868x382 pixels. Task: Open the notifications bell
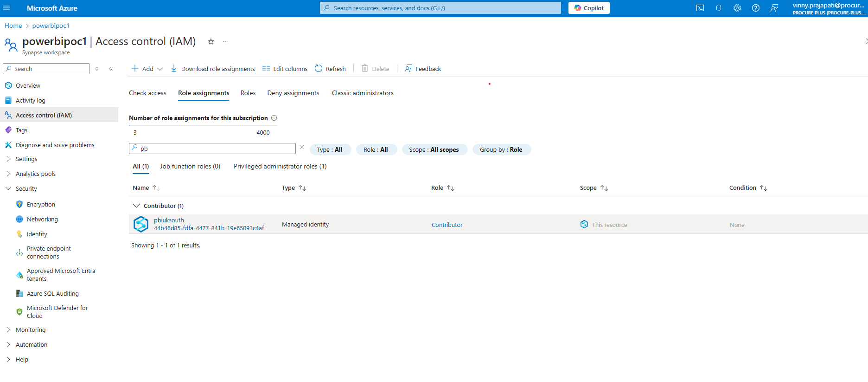[719, 8]
